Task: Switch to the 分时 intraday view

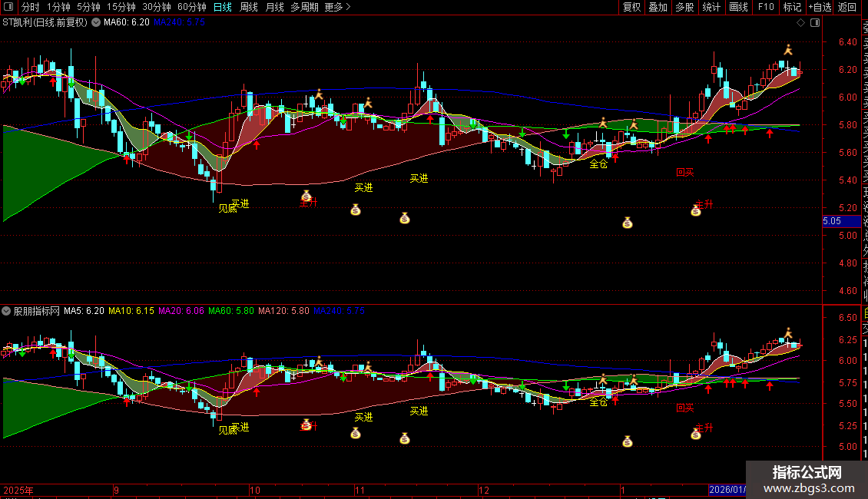Action: point(31,7)
